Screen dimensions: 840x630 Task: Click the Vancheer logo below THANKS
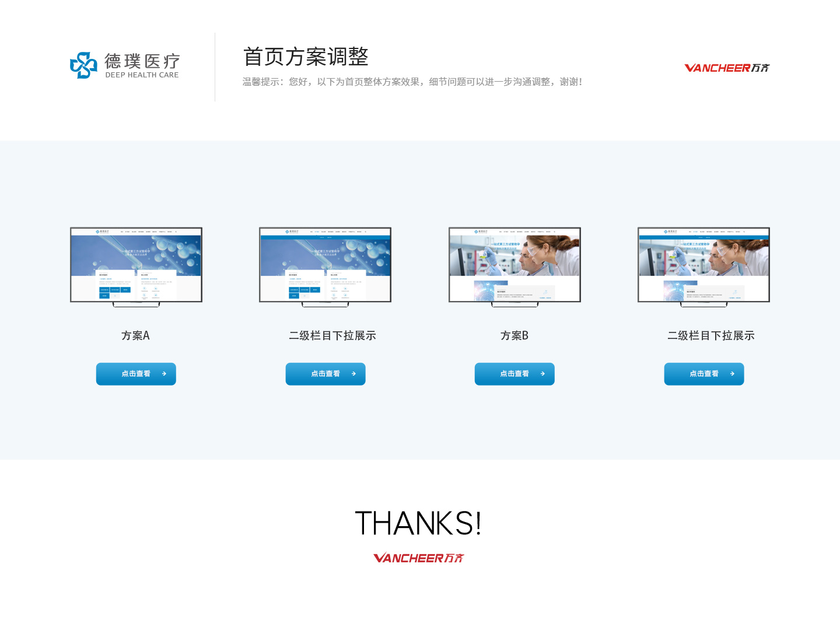coord(418,558)
